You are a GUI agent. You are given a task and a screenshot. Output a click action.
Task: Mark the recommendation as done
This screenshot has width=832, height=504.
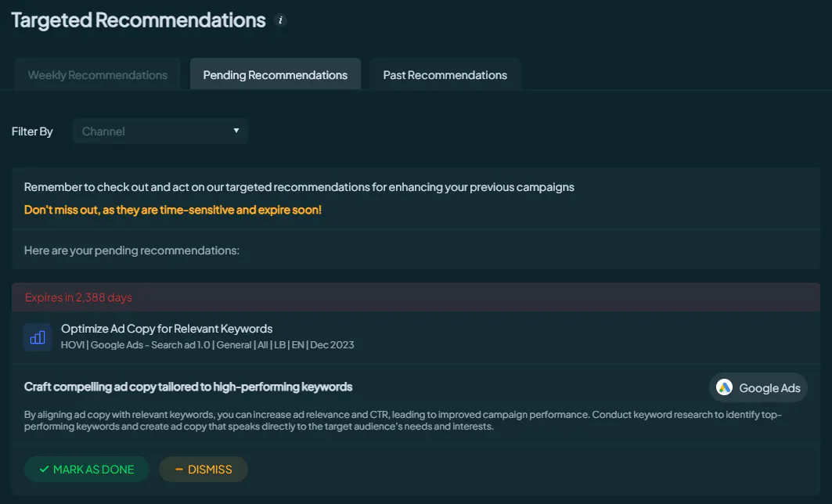[x=87, y=469]
